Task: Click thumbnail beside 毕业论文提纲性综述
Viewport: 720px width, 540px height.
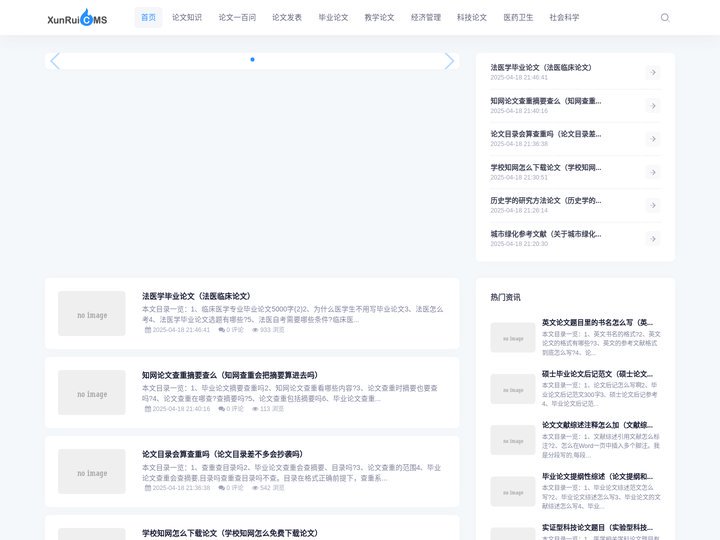Action: (513, 491)
